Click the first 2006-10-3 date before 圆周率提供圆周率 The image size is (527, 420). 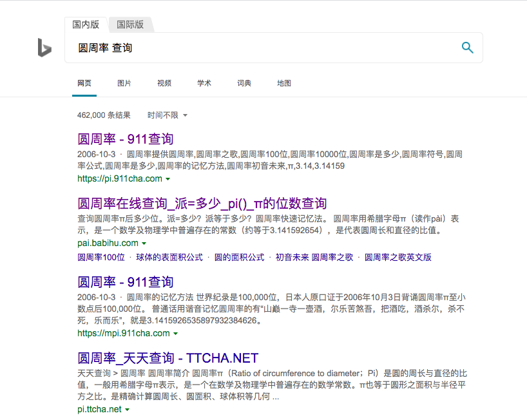tap(96, 155)
